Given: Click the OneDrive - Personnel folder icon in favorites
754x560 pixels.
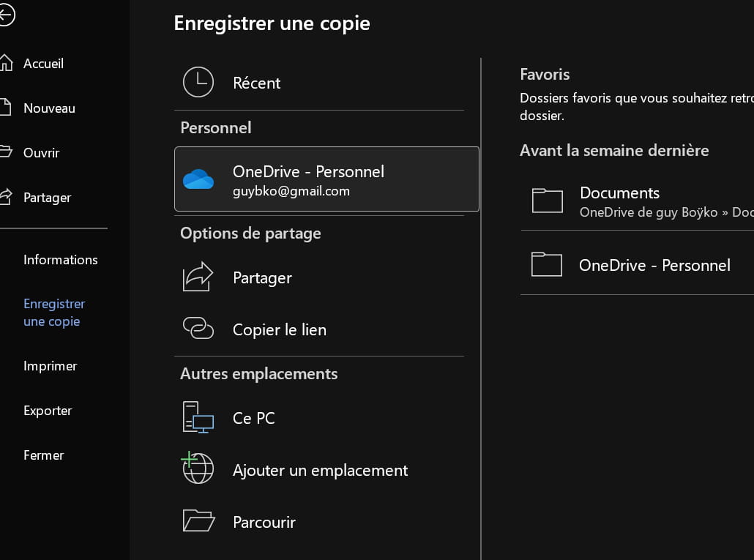Looking at the screenshot, I should pyautogui.click(x=547, y=264).
